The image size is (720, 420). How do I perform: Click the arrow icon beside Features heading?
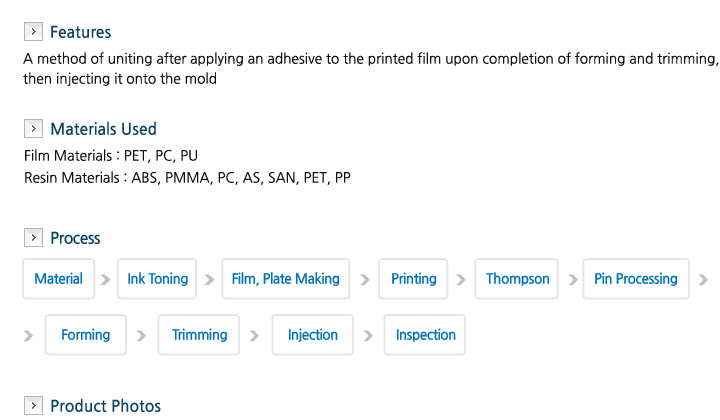(x=33, y=32)
